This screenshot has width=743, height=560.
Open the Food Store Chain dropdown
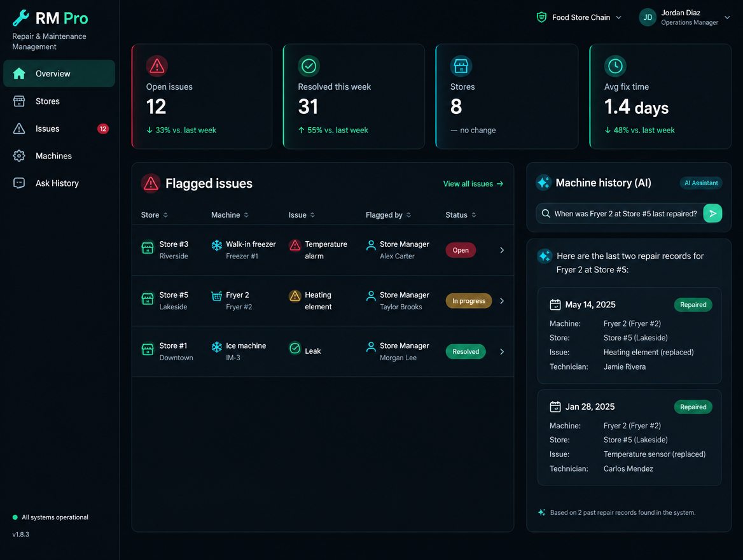[579, 18]
